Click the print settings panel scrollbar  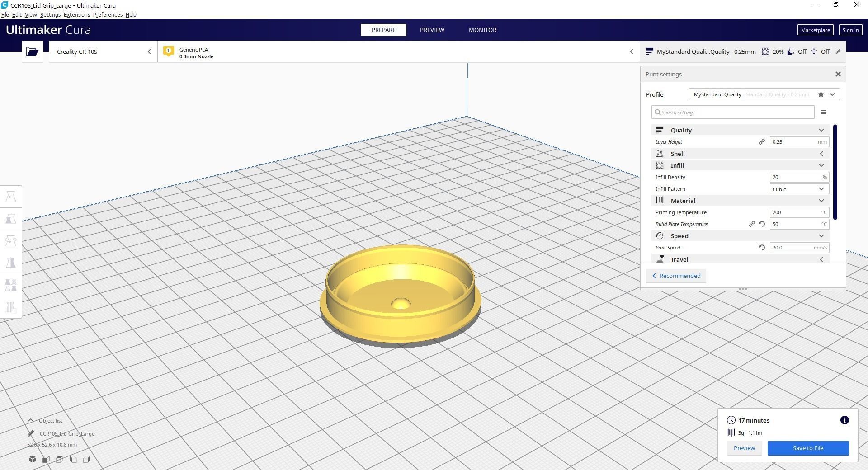(835, 172)
